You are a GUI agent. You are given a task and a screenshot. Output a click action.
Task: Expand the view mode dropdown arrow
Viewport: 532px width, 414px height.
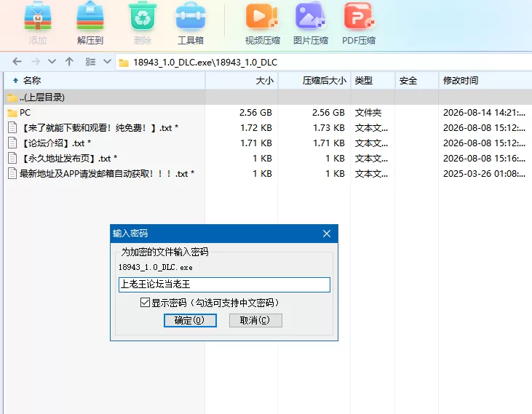point(107,62)
